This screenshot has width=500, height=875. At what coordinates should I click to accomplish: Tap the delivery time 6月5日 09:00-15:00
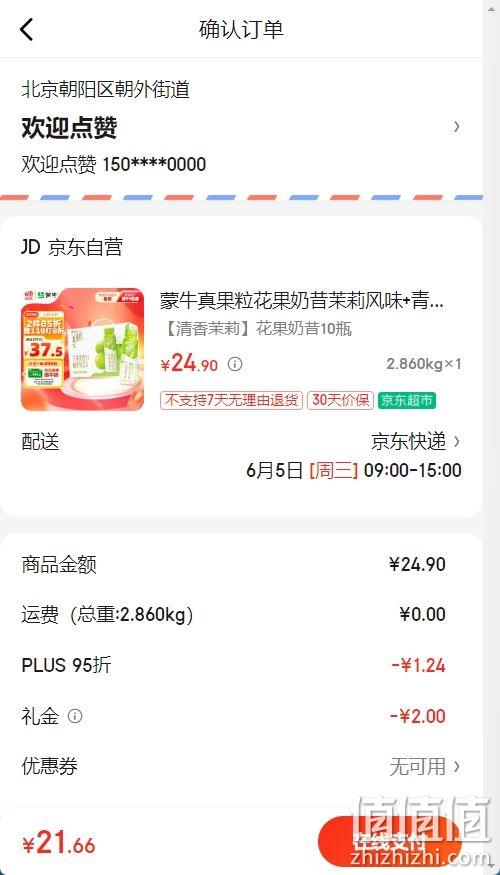point(354,470)
